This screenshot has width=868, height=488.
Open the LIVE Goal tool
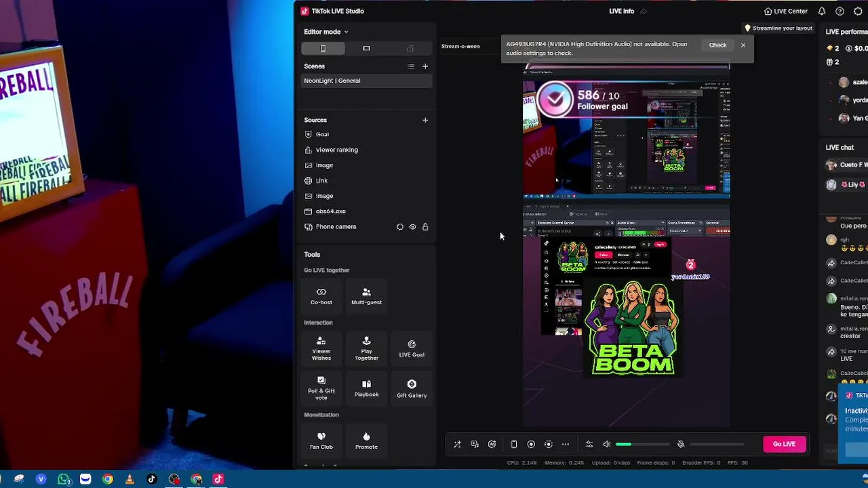click(x=412, y=349)
